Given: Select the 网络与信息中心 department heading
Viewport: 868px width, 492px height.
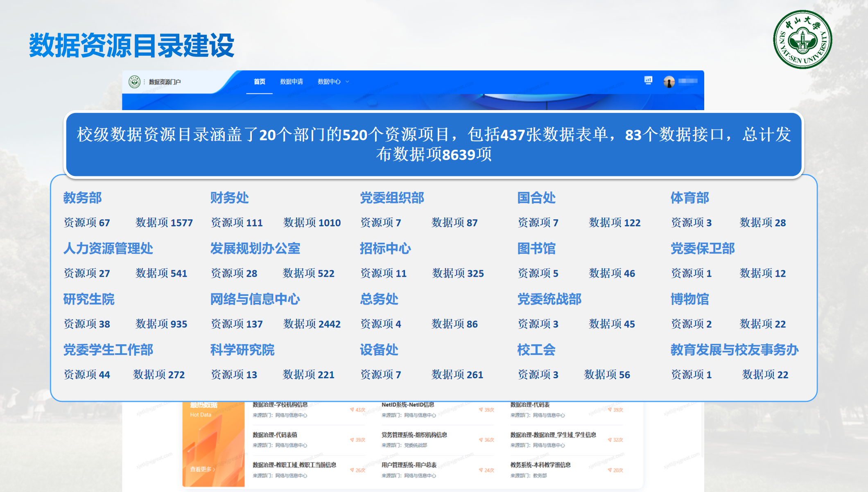Looking at the screenshot, I should click(255, 299).
